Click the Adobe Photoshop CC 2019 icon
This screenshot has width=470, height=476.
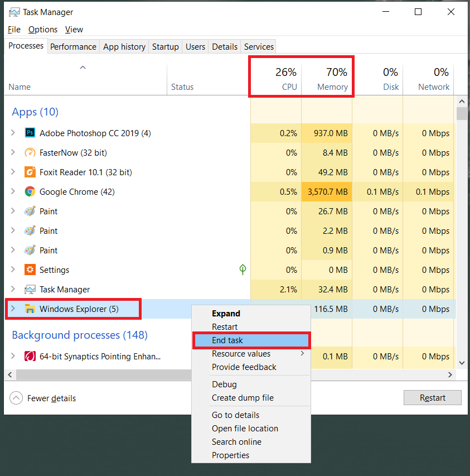[30, 133]
